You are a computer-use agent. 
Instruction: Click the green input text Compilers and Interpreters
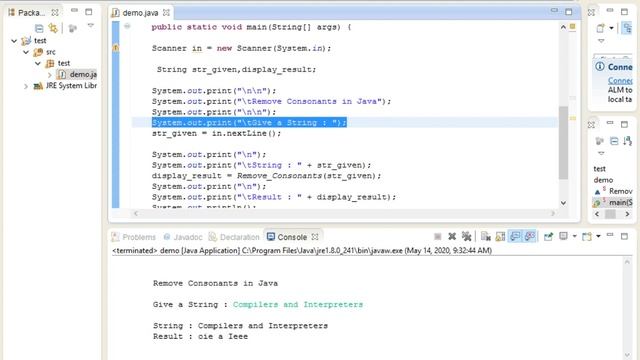click(x=298, y=304)
